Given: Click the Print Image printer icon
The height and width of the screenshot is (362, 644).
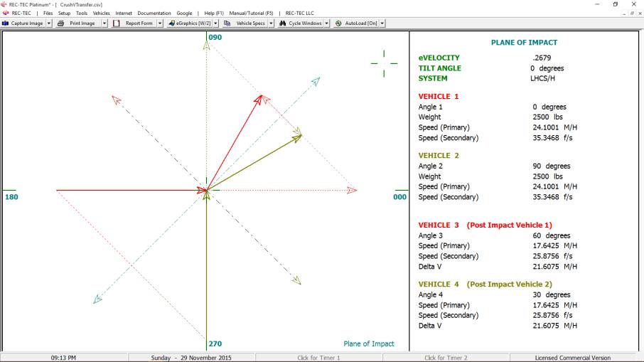Looking at the screenshot, I should 61,23.
